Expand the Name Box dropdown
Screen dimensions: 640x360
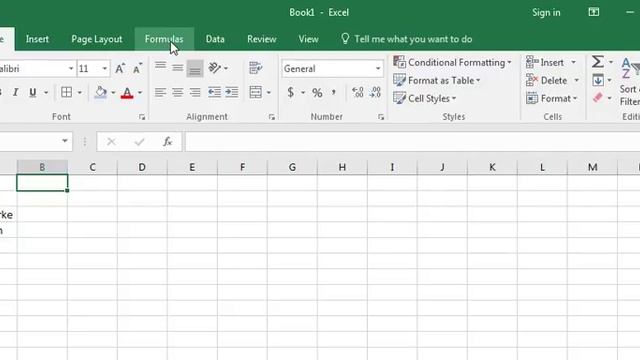(64, 141)
